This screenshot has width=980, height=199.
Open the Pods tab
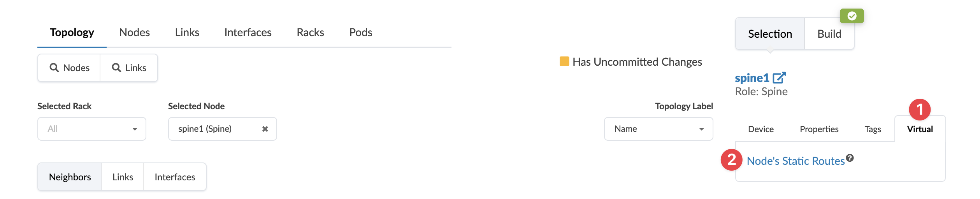(360, 32)
